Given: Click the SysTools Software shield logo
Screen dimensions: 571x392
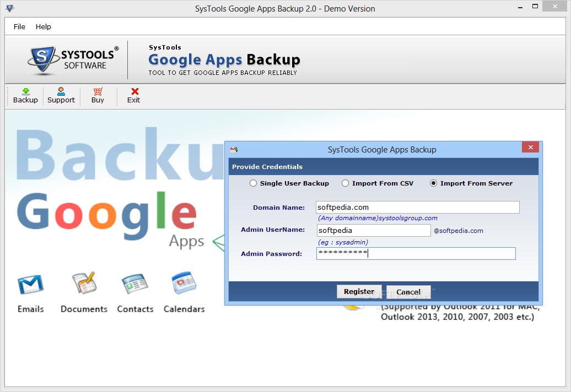Looking at the screenshot, I should 43,59.
